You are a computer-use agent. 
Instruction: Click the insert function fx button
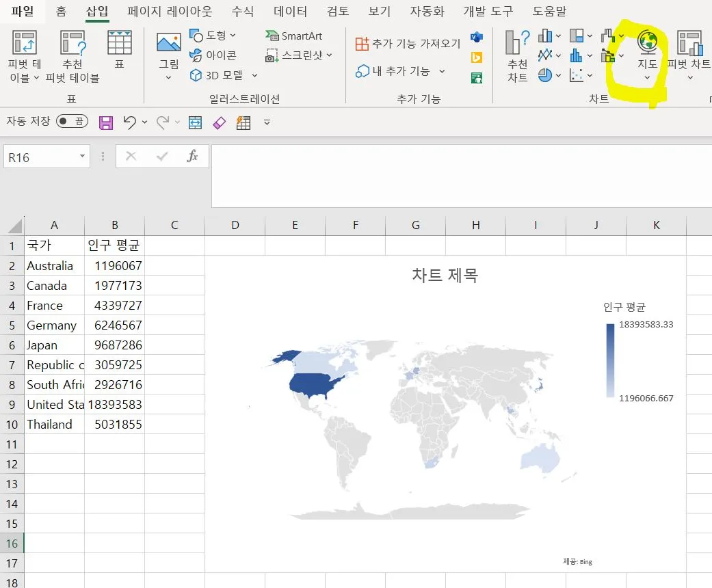click(x=192, y=156)
